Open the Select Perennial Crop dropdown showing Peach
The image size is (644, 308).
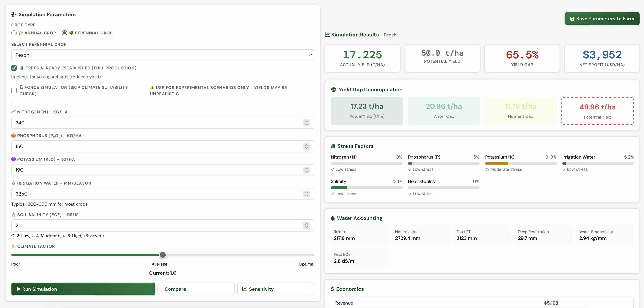(163, 55)
